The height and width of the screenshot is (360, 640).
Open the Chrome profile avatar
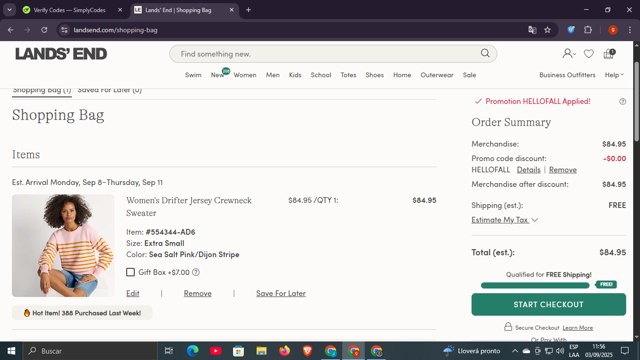(613, 30)
